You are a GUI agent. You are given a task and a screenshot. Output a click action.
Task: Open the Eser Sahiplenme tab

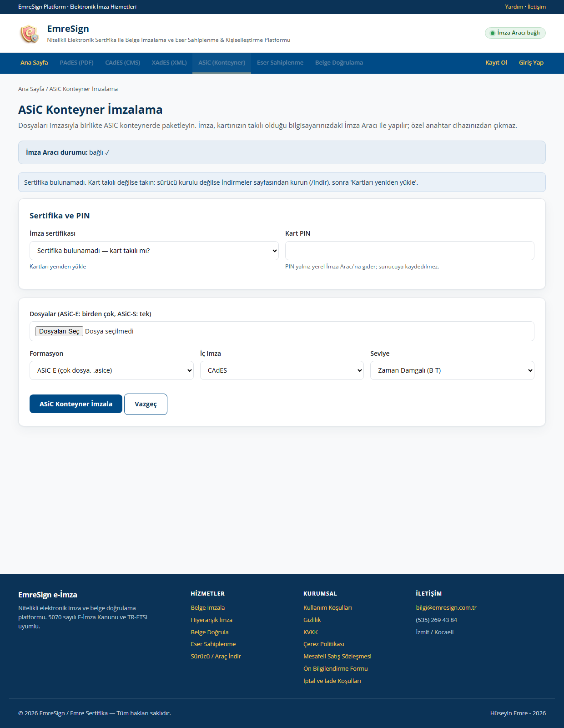click(x=280, y=63)
